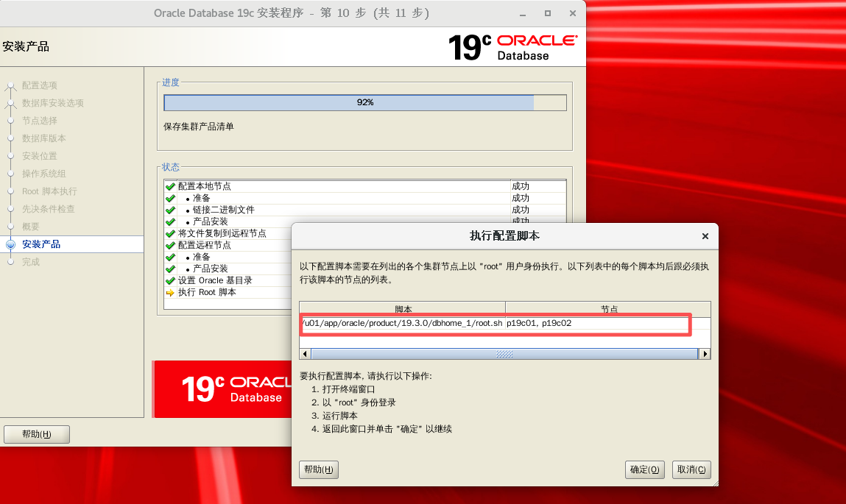
Task: Click 帮助(H) button in the installer window
Action: pyautogui.click(x=37, y=434)
